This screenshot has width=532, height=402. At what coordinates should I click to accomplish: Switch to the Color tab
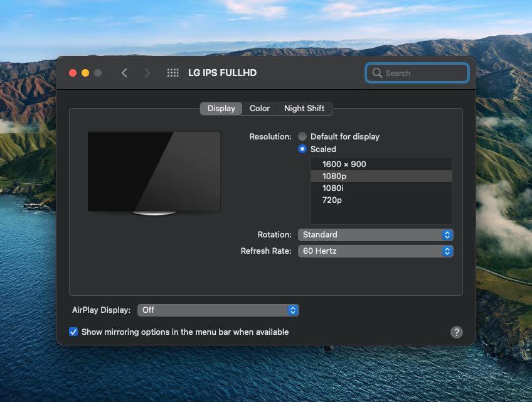coord(260,109)
